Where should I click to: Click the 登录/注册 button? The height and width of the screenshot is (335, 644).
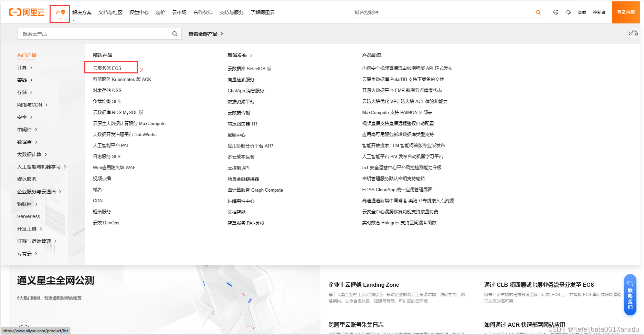[x=626, y=12]
